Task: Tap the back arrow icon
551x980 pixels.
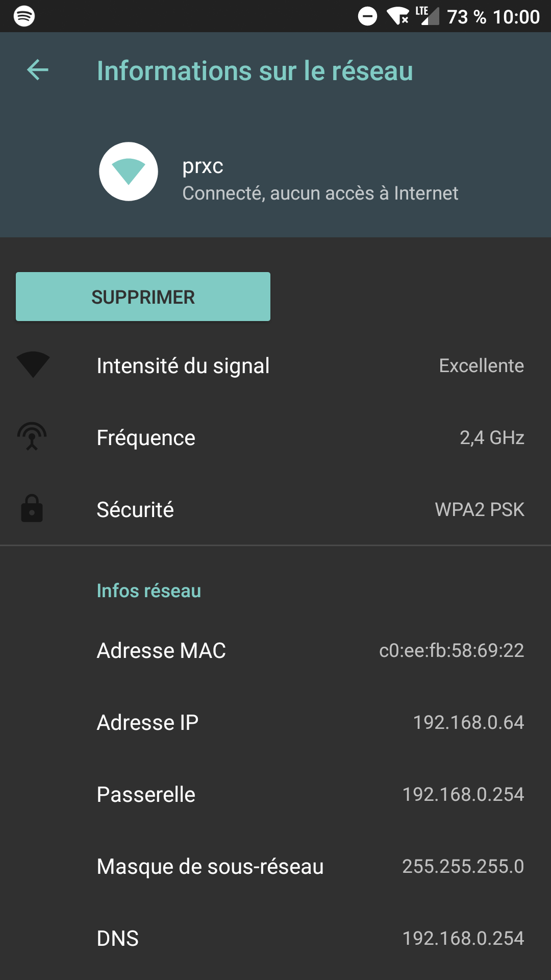Action: [x=38, y=70]
